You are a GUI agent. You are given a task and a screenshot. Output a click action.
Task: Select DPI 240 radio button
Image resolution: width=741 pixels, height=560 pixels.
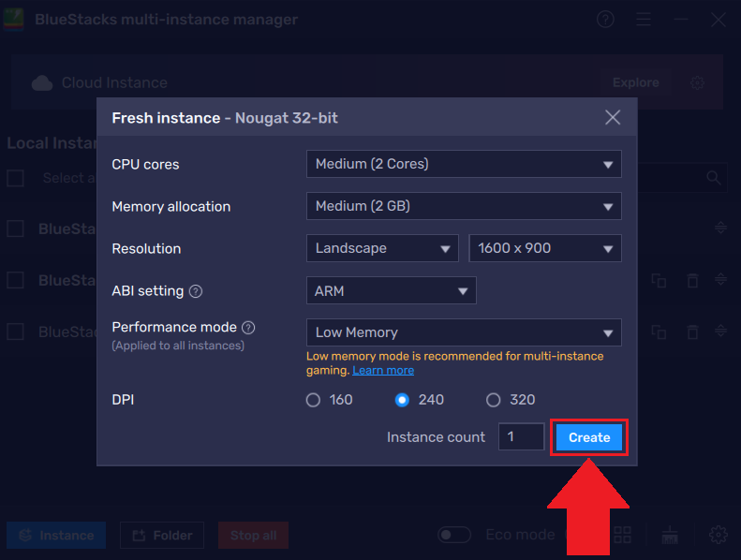[x=402, y=400]
